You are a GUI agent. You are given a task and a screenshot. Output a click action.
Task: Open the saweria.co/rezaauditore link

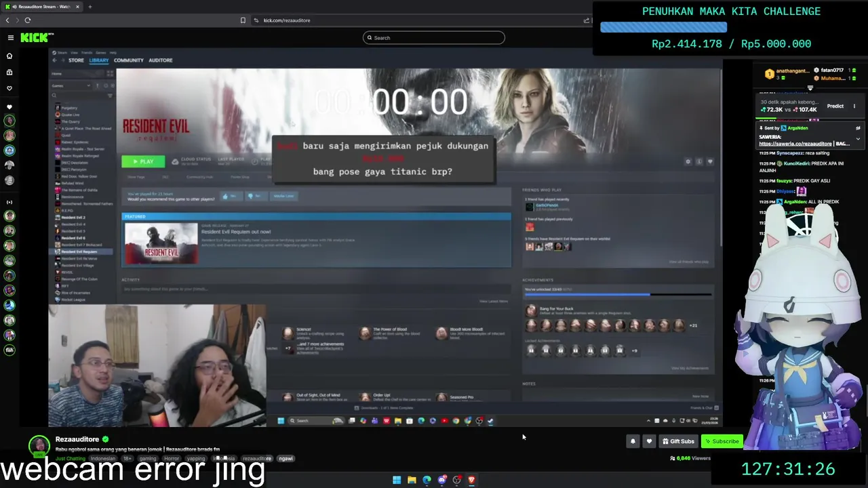click(795, 144)
